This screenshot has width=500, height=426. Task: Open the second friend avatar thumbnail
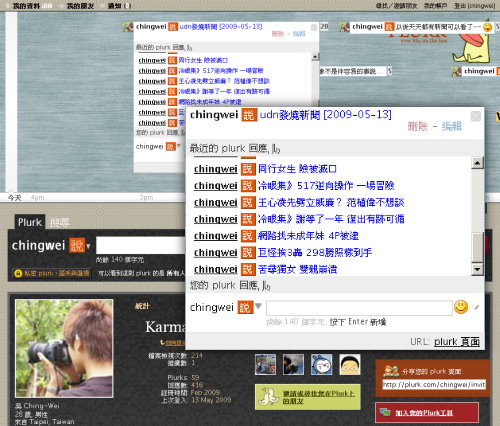(293, 364)
